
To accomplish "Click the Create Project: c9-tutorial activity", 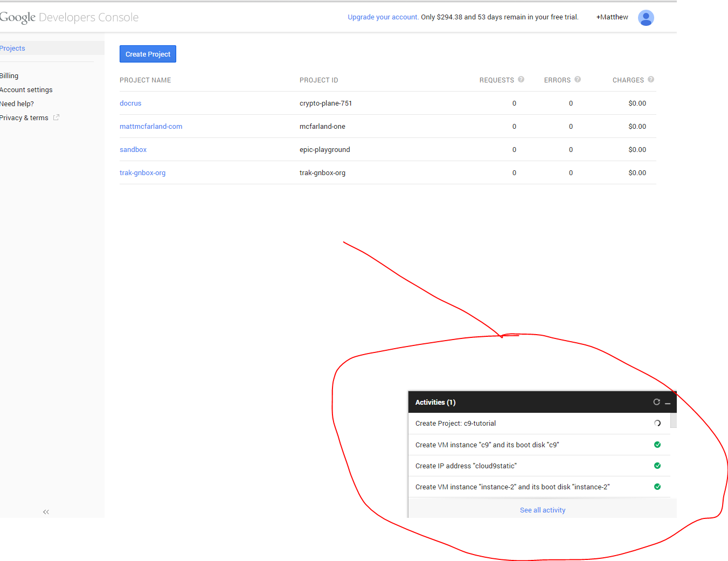I will coord(539,424).
